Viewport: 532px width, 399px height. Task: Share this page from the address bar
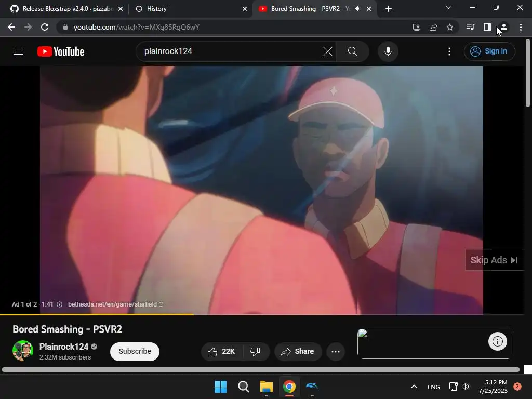pos(433,27)
